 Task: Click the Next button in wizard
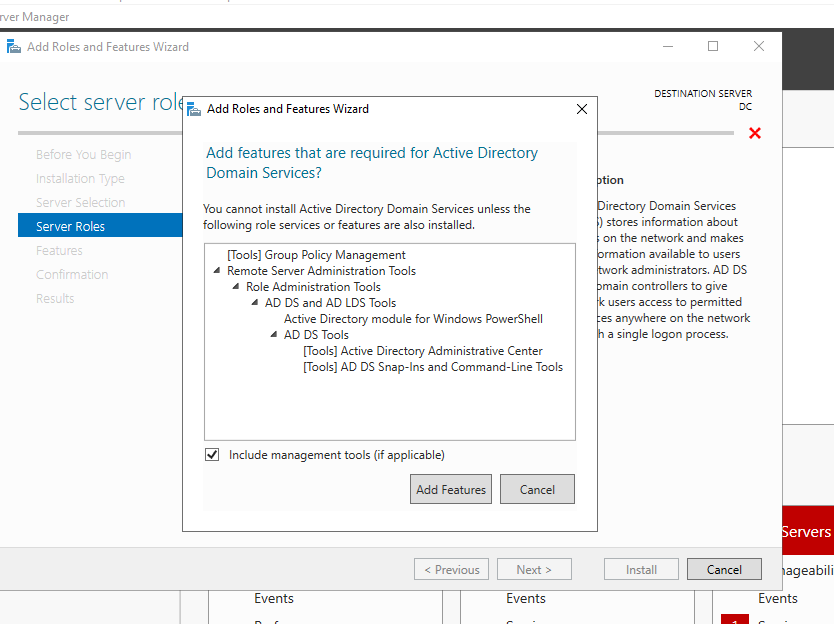click(x=534, y=569)
